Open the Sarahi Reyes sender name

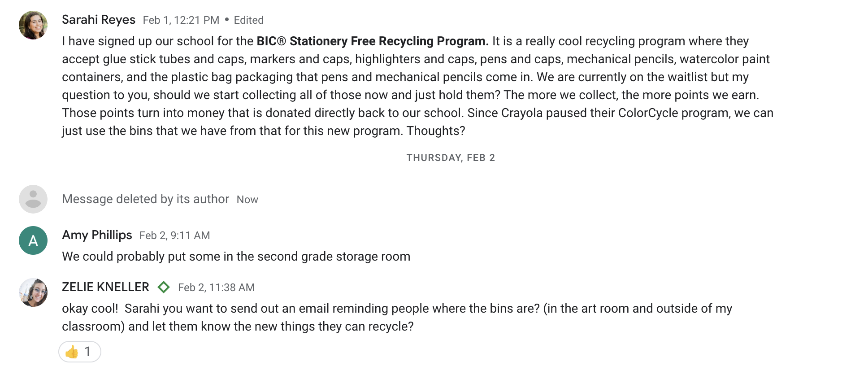99,20
